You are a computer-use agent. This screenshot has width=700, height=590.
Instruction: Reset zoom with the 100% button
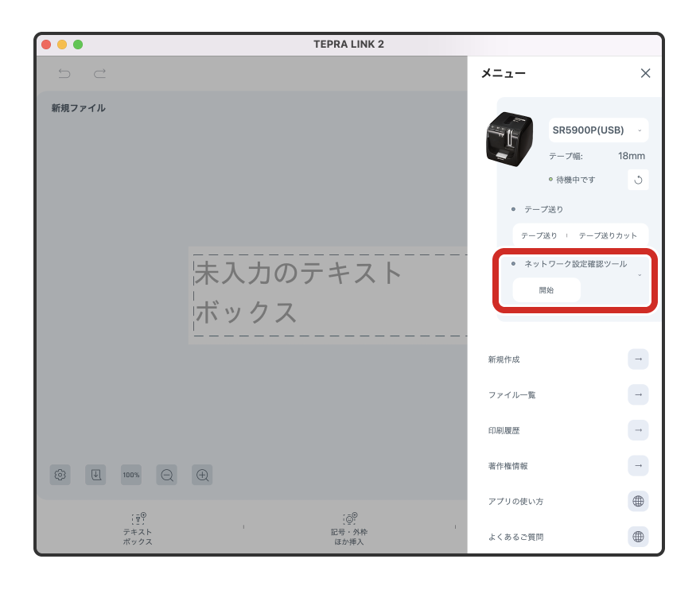(x=131, y=475)
